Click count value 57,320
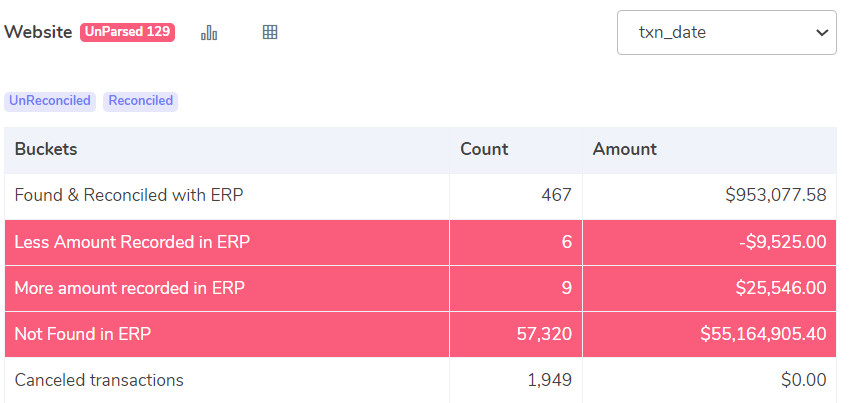 [x=544, y=334]
